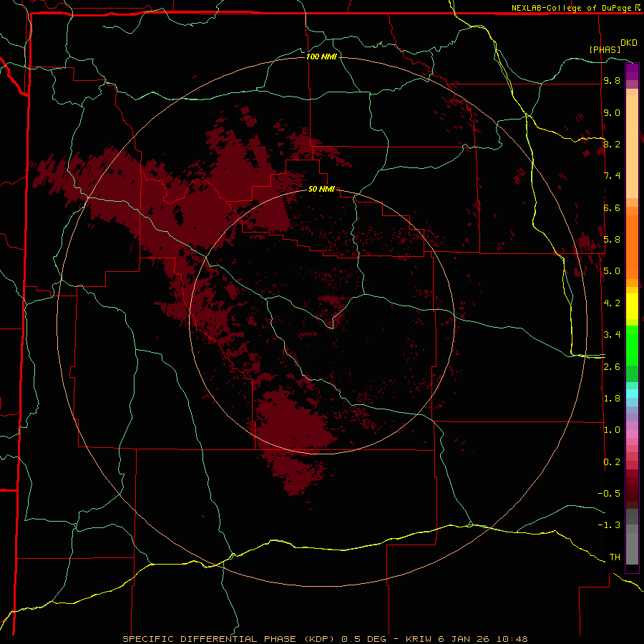Viewport: 644px width, 644px height.
Task: Pick the bright green color scale segment
Action: point(632,345)
